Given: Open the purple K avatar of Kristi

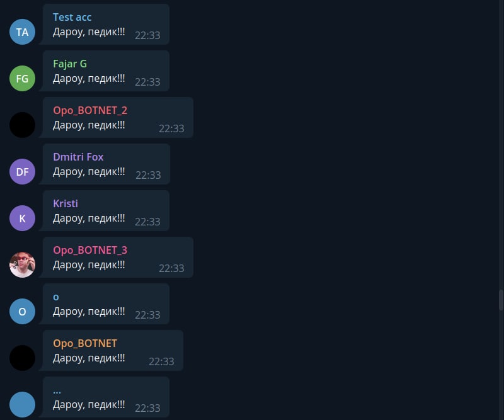Looking at the screenshot, I should coord(22,219).
